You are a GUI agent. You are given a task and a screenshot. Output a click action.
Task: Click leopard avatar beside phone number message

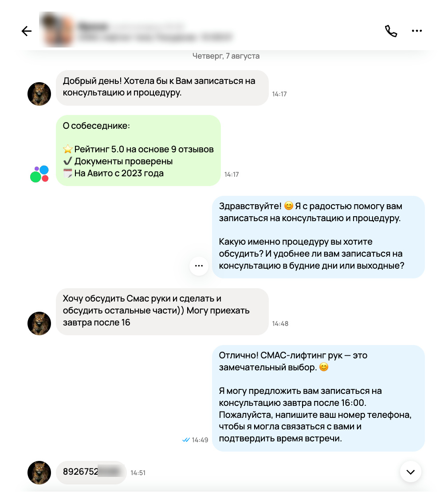coord(39,472)
